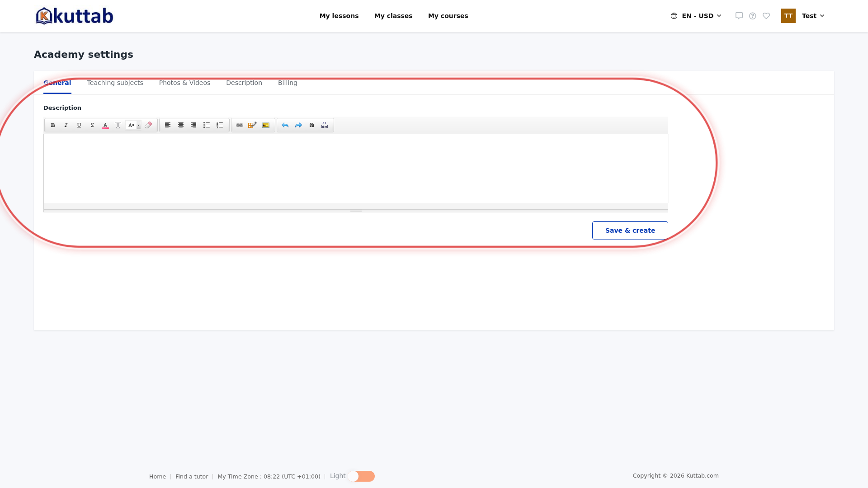Insert a bulleted list

click(207, 125)
